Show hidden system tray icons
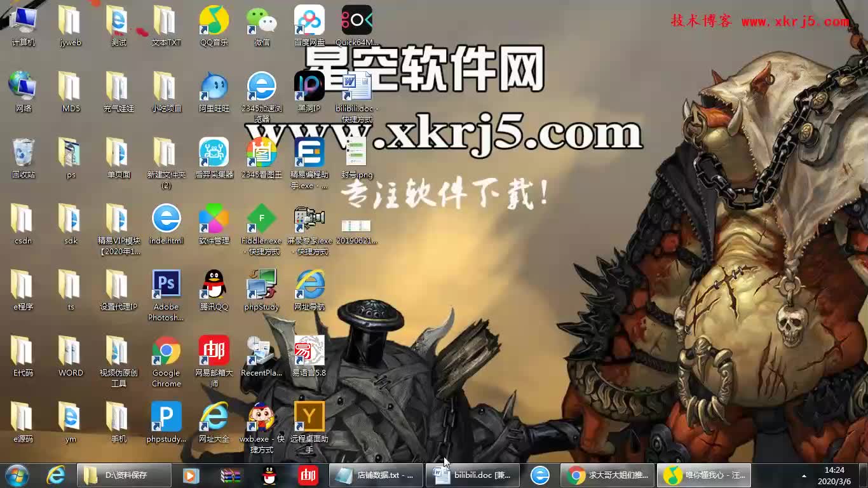 click(x=804, y=475)
